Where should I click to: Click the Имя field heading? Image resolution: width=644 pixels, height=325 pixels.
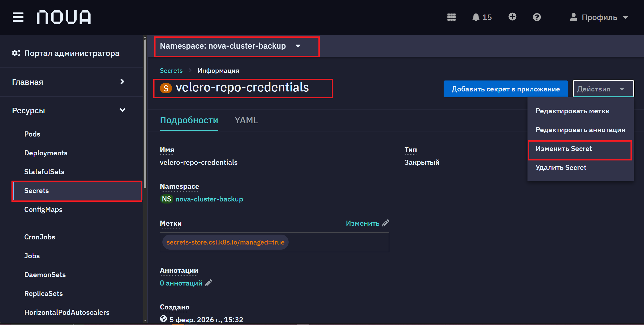point(167,150)
